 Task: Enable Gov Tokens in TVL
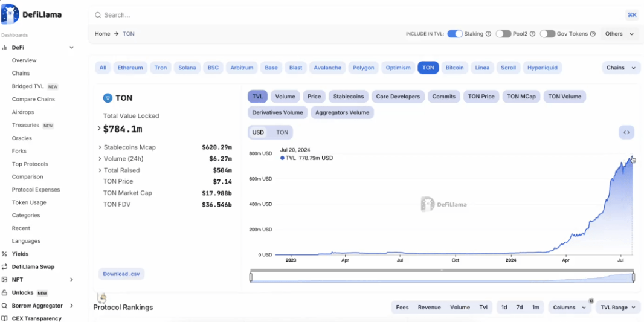pyautogui.click(x=547, y=34)
